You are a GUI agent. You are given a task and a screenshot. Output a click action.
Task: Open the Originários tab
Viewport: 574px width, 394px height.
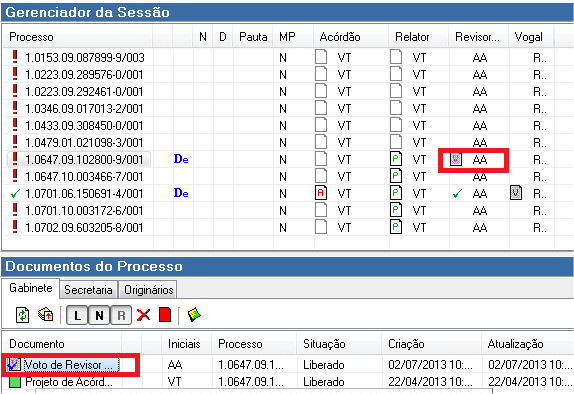pos(148,290)
